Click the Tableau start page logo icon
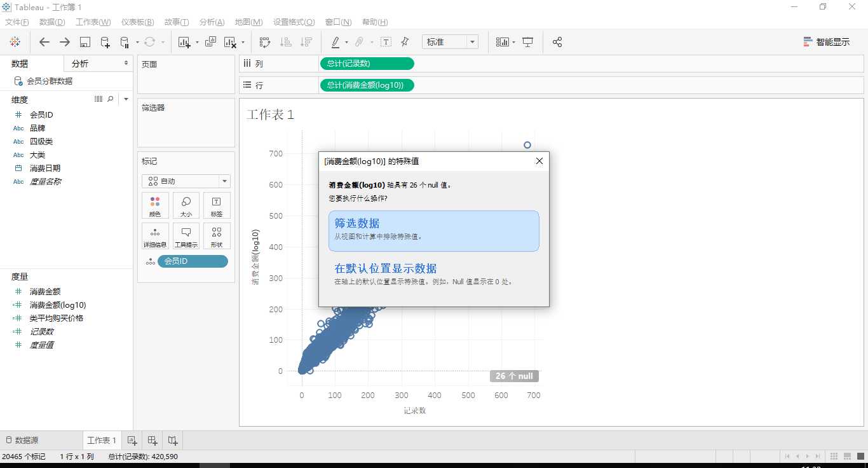The width and height of the screenshot is (868, 468). coord(15,42)
